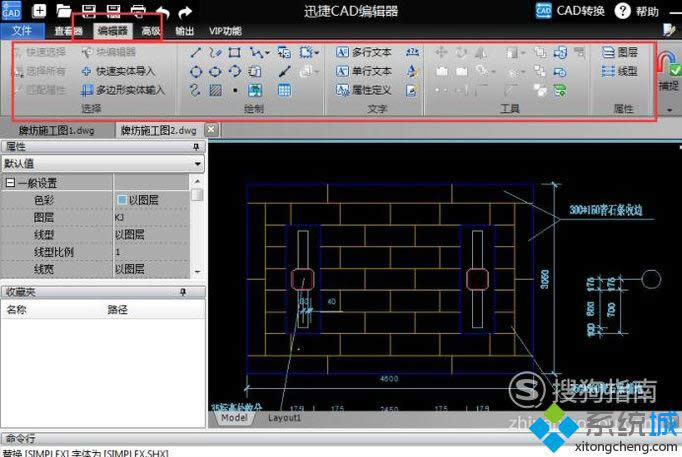Click the dimension icon beside 多行文本
The image size is (682, 457).
(x=412, y=52)
